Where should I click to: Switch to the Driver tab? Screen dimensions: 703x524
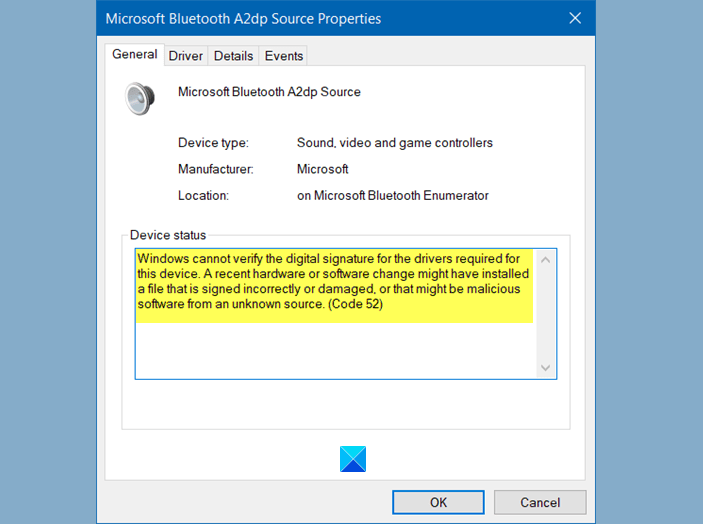(x=186, y=56)
